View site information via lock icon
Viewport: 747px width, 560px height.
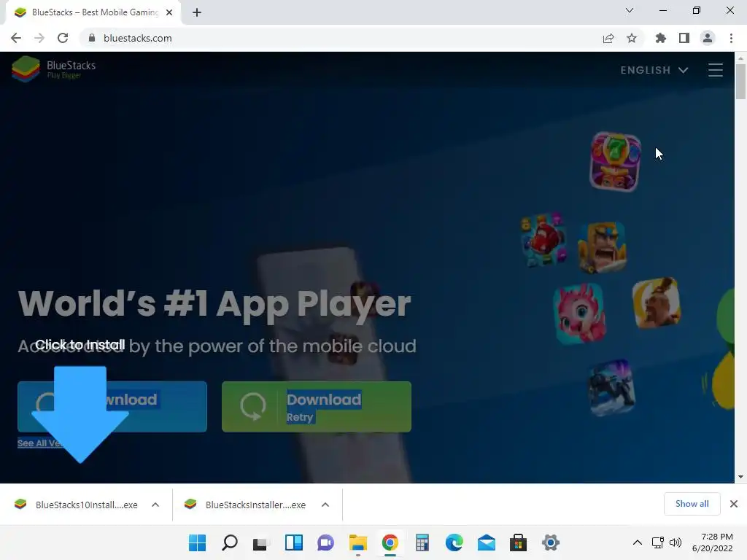(x=91, y=38)
